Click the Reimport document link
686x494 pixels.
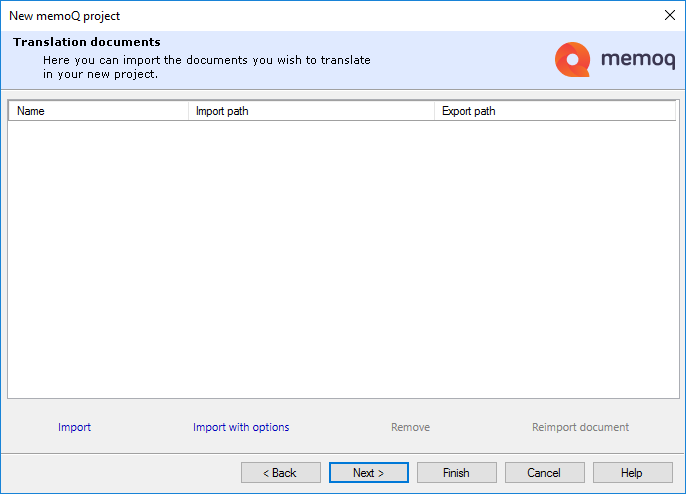pos(580,427)
